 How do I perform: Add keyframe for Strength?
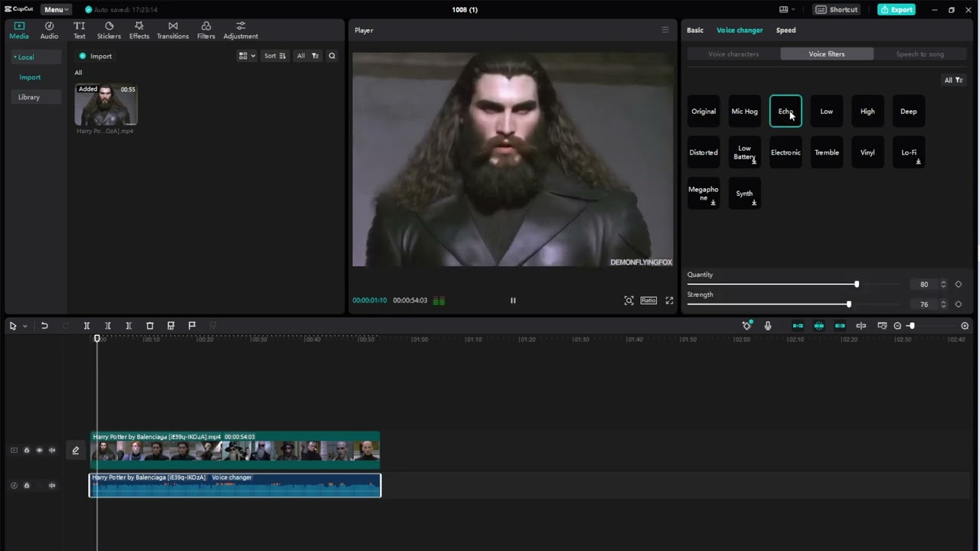[958, 305]
